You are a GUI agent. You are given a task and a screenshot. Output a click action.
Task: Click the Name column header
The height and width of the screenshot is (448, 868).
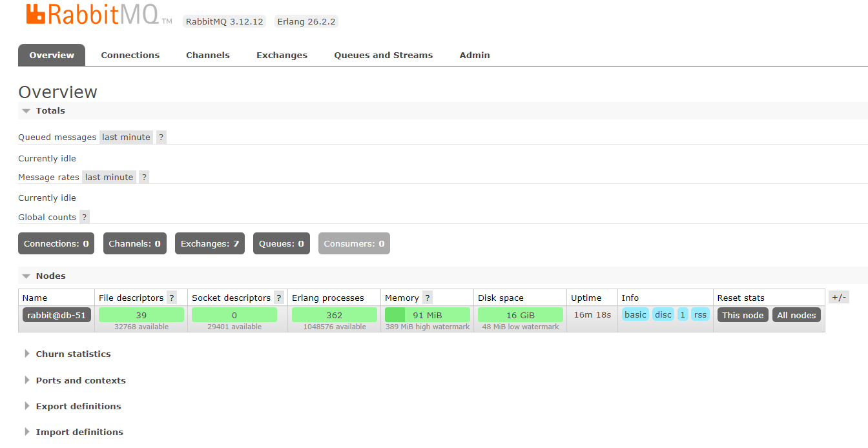[35, 298]
